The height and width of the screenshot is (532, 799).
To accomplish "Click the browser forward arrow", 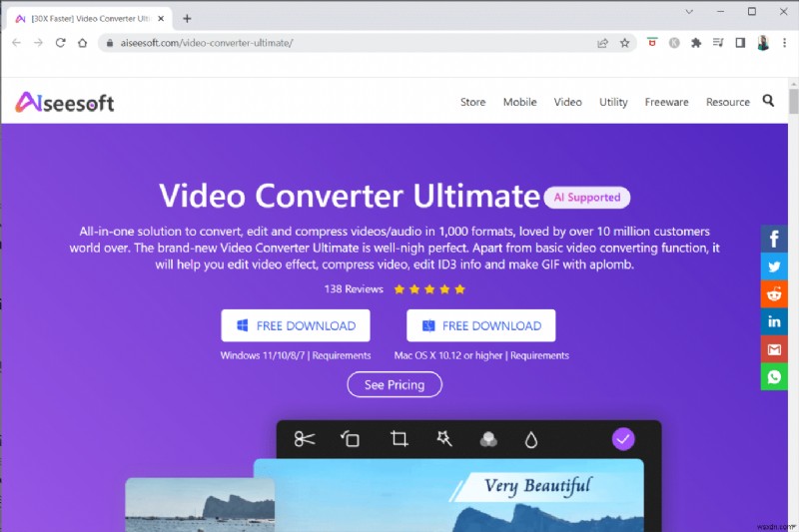I will (x=38, y=43).
